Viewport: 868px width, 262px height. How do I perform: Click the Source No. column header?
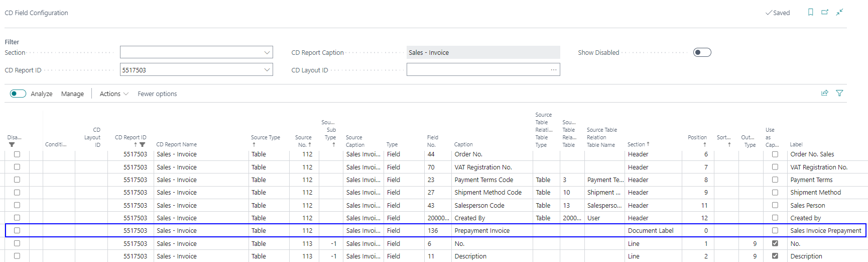coord(303,141)
